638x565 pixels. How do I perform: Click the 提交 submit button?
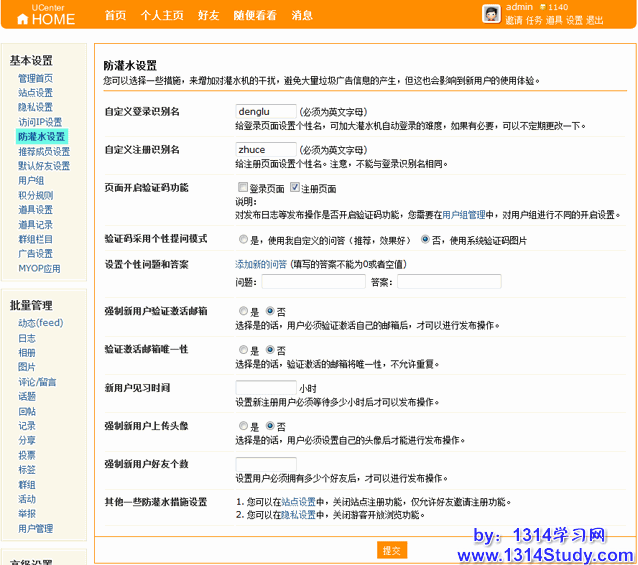click(x=392, y=550)
